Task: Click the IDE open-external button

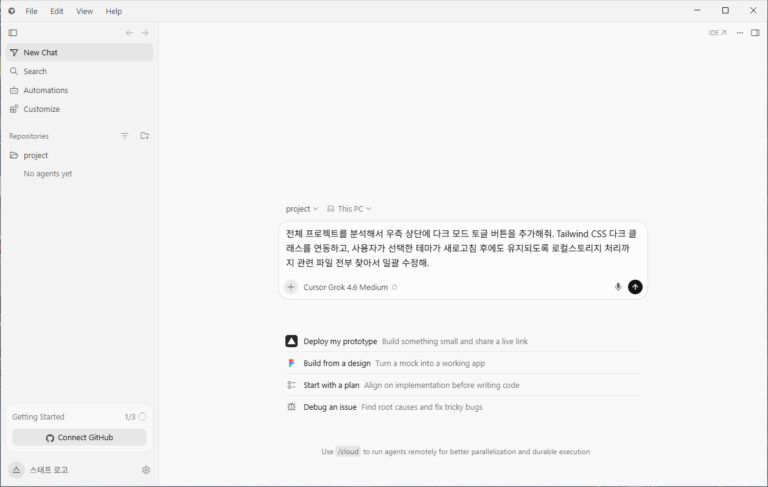Action: click(x=717, y=33)
